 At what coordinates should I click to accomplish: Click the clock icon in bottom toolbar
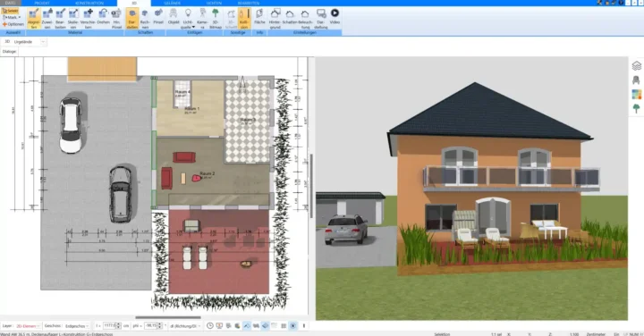(x=210, y=326)
